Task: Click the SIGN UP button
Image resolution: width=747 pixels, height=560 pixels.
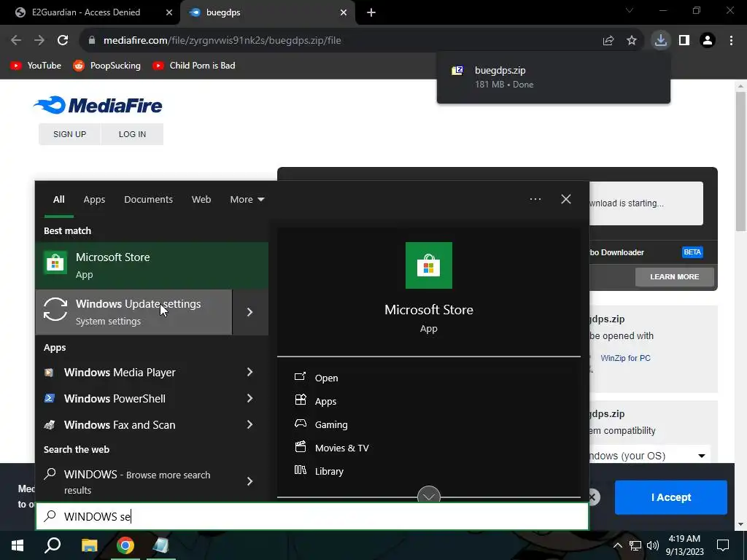Action: pyautogui.click(x=69, y=134)
